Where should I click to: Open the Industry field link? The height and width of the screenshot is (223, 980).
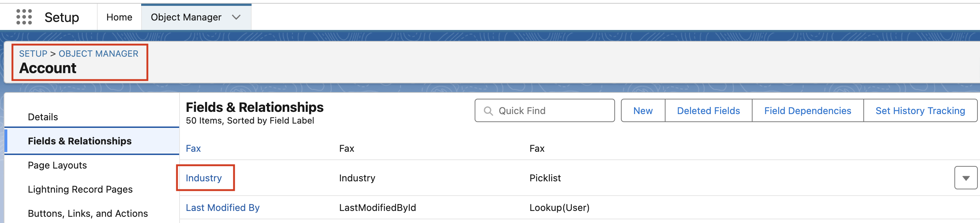[204, 178]
